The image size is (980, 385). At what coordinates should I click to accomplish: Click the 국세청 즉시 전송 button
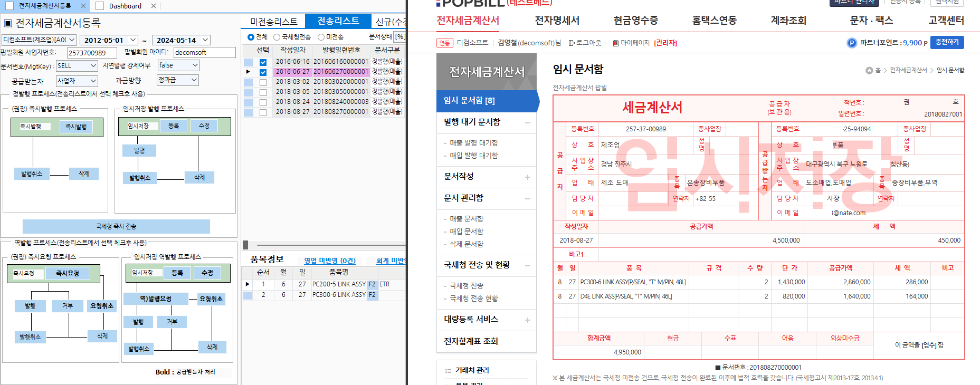[116, 226]
